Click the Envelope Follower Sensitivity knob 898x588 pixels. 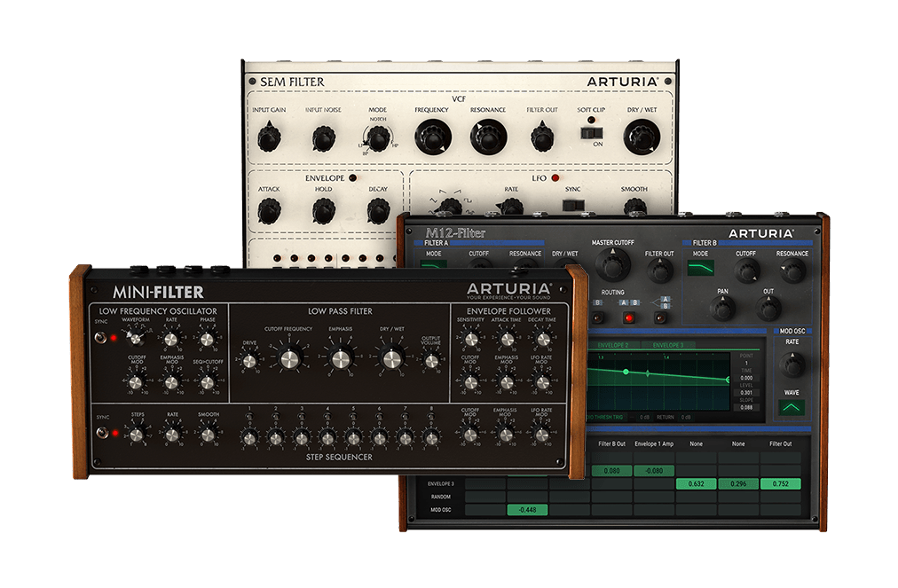pos(471,340)
